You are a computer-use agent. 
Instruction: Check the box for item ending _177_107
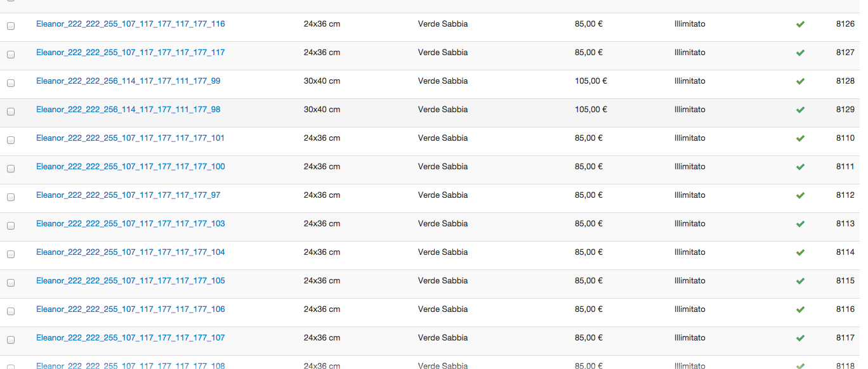(11, 340)
